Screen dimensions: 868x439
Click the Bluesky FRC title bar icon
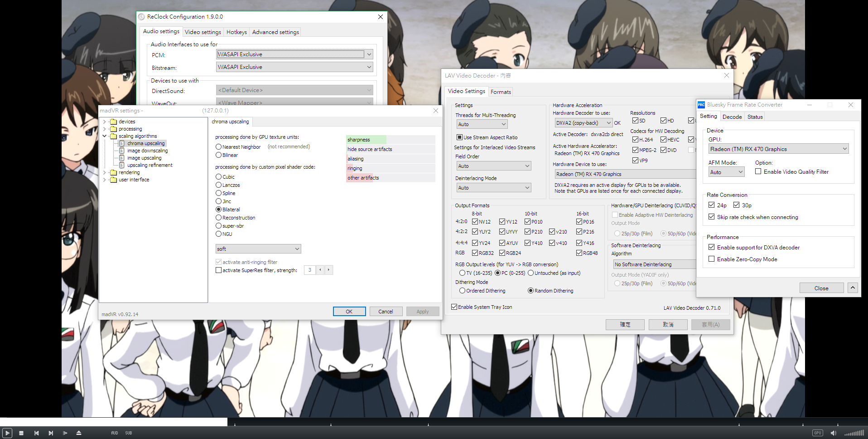click(x=701, y=105)
